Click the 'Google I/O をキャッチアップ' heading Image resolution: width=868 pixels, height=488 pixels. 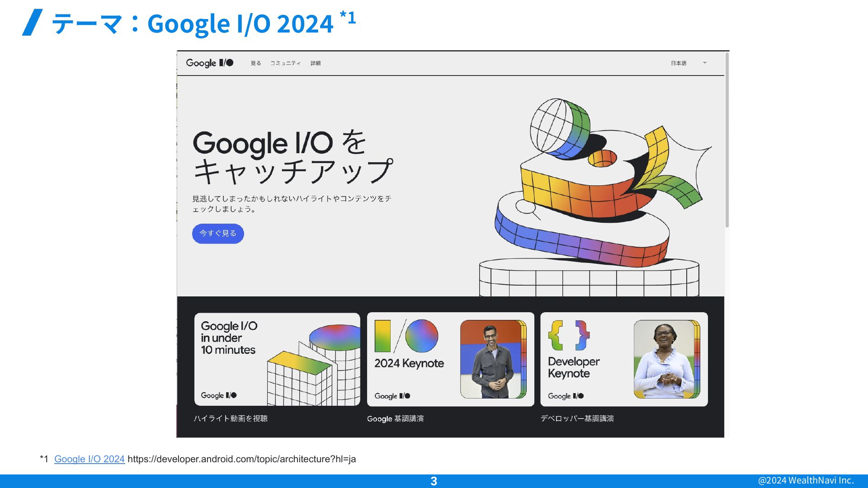(293, 157)
